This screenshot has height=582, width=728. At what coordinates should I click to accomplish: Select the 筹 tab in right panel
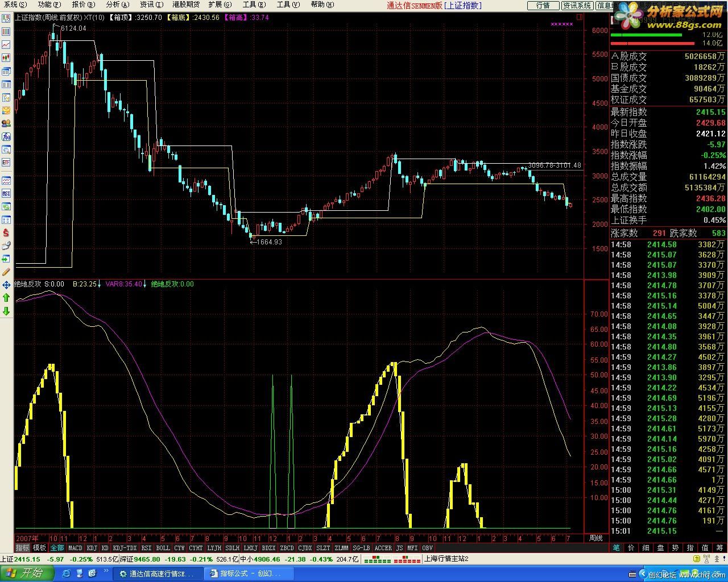pos(720,547)
